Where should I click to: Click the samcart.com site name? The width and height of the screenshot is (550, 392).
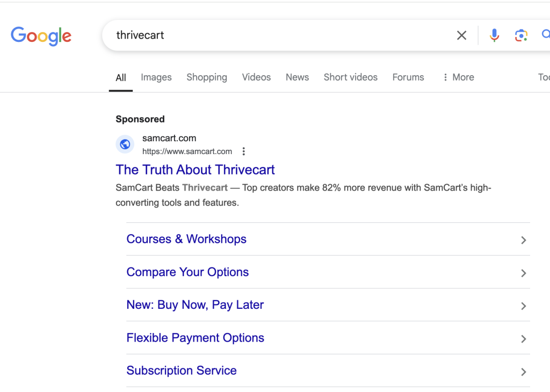[x=169, y=138]
